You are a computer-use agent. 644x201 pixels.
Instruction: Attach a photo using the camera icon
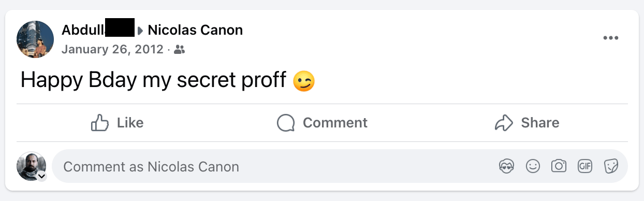[559, 166]
